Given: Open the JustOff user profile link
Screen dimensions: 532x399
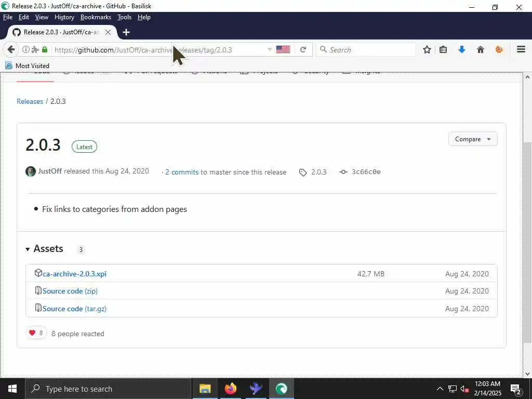Looking at the screenshot, I should pyautogui.click(x=49, y=171).
